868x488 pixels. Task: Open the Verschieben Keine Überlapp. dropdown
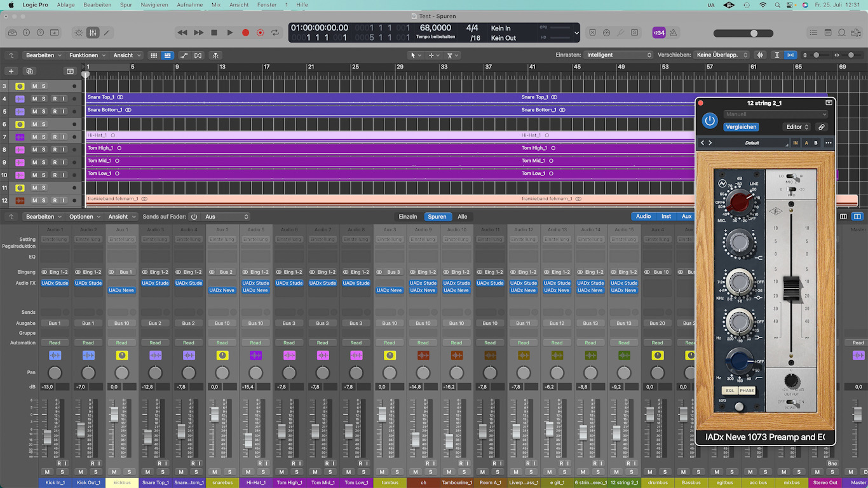pos(722,55)
